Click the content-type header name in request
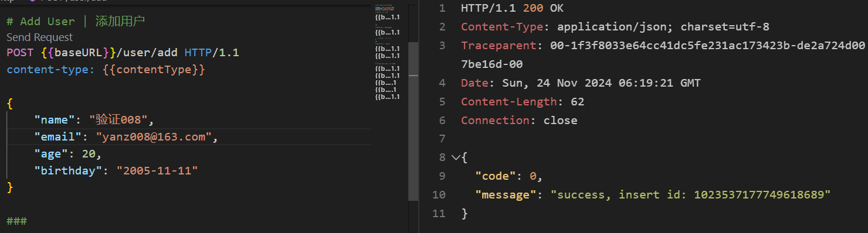 (51, 70)
